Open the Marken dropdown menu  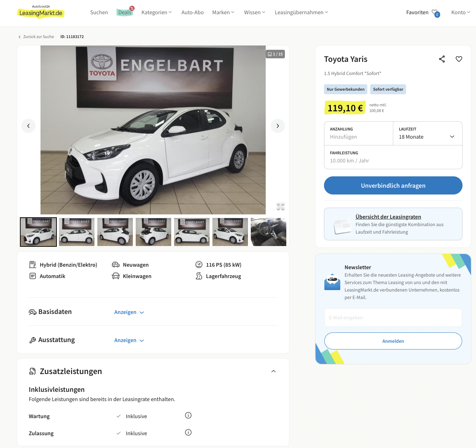pyautogui.click(x=223, y=12)
